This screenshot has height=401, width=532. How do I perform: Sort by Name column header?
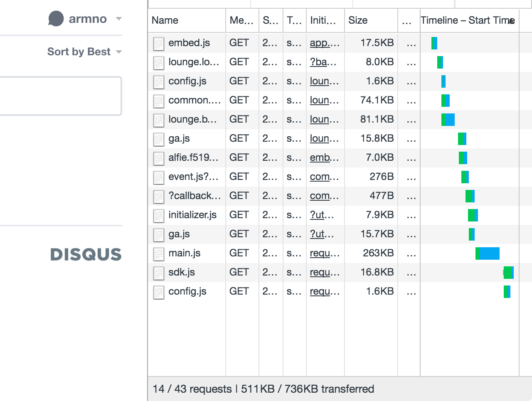click(187, 20)
